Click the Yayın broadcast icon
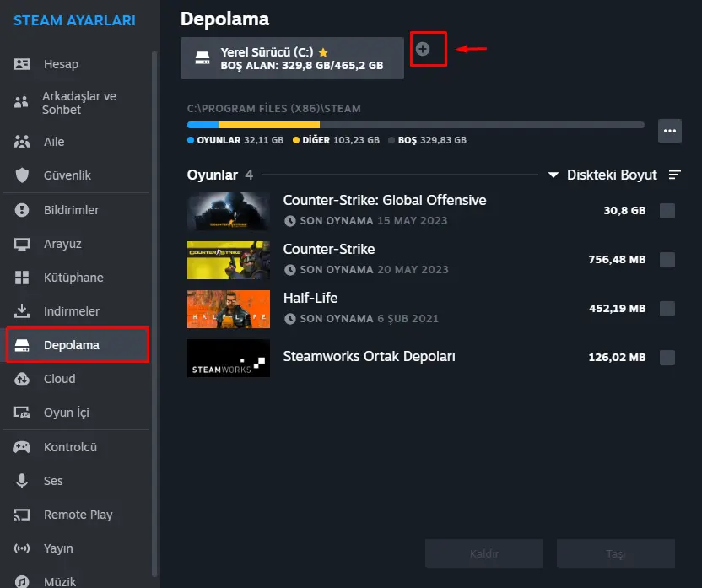The width and height of the screenshot is (702, 588). click(22, 548)
